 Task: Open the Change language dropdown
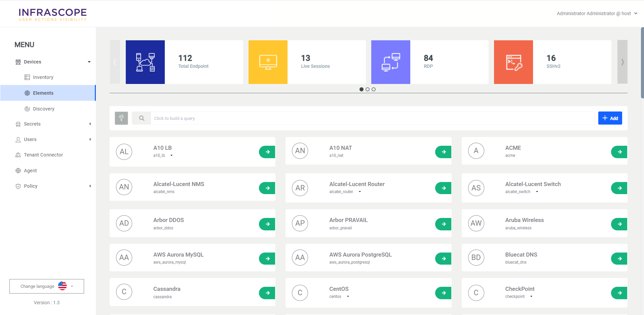coord(47,286)
